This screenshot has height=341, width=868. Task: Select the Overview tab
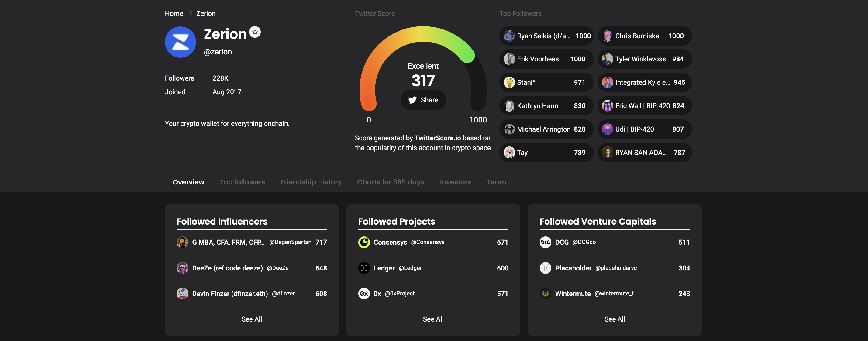pyautogui.click(x=188, y=182)
